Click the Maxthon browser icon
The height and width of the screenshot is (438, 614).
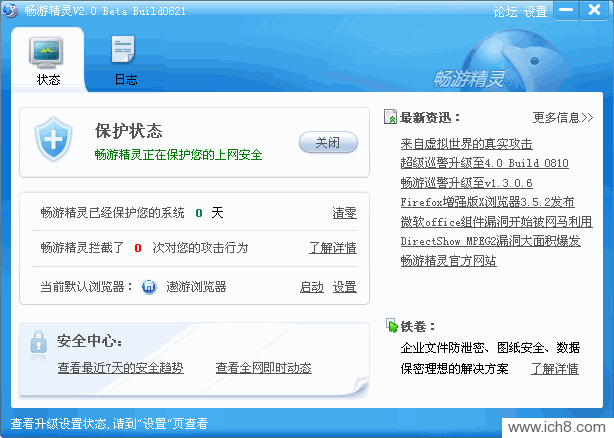click(x=149, y=287)
